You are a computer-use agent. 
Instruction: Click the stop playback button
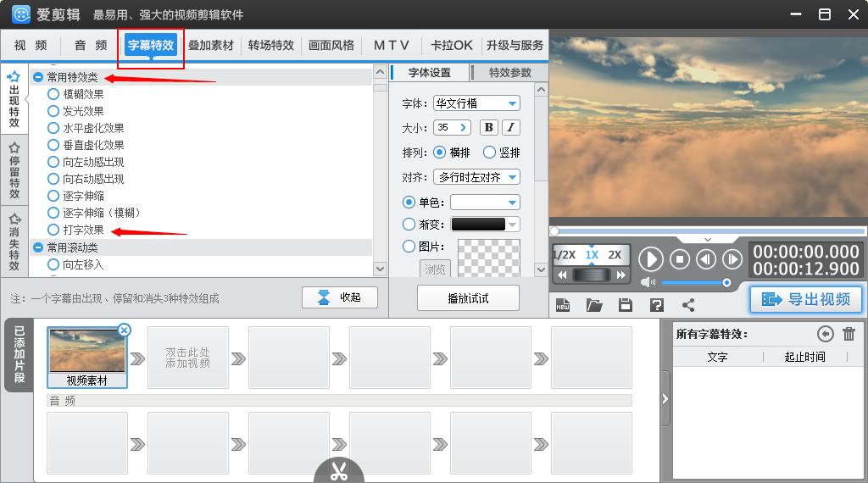click(680, 259)
